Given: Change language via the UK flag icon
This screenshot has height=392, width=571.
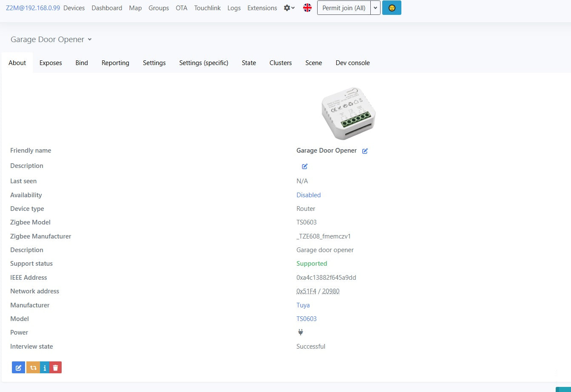Looking at the screenshot, I should [x=307, y=7].
